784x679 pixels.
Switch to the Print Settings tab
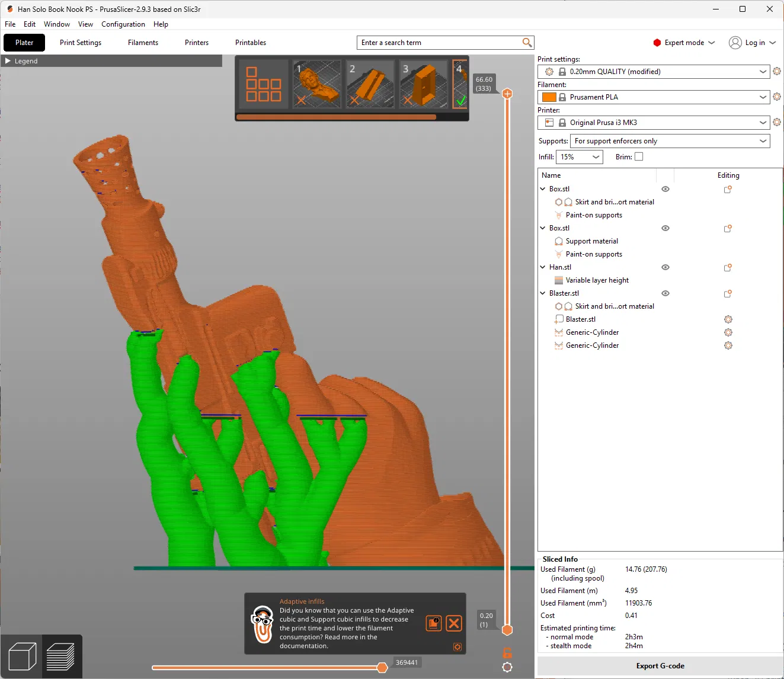click(81, 43)
